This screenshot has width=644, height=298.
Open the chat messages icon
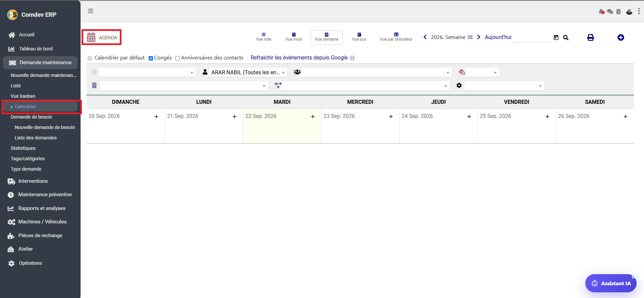click(610, 12)
